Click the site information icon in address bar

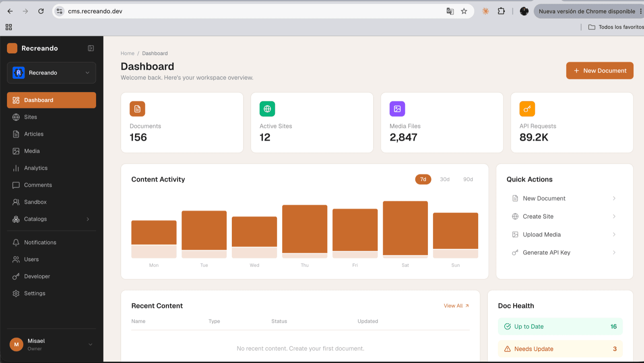(x=60, y=11)
